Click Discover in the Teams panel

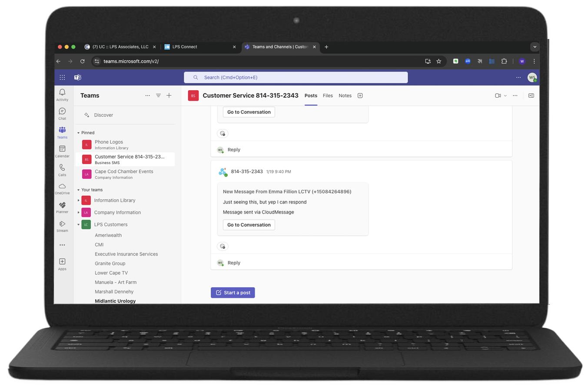[103, 115]
